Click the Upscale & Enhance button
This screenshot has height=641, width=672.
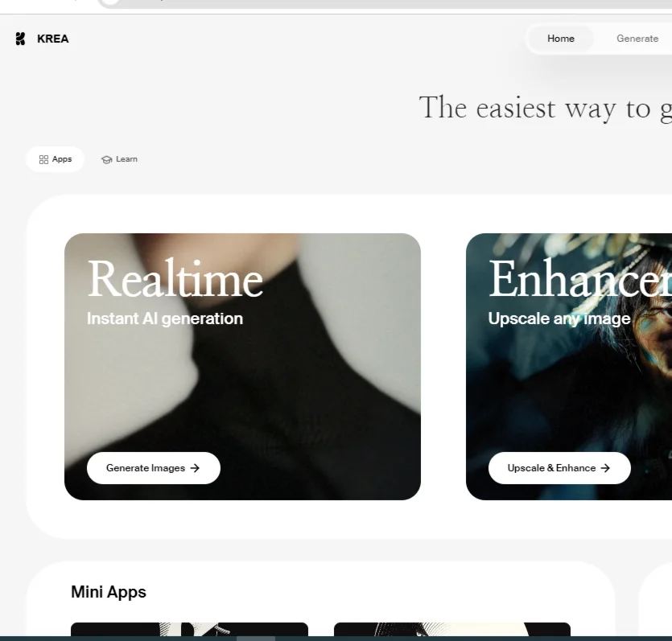tap(559, 468)
